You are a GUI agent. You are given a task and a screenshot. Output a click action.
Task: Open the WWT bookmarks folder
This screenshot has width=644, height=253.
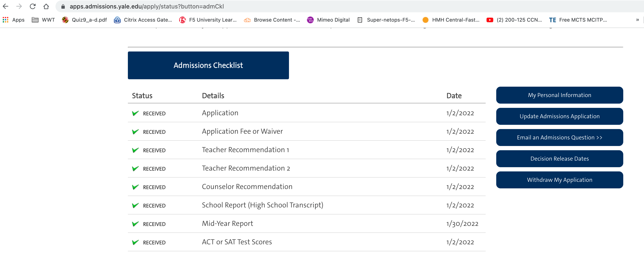[x=43, y=20]
